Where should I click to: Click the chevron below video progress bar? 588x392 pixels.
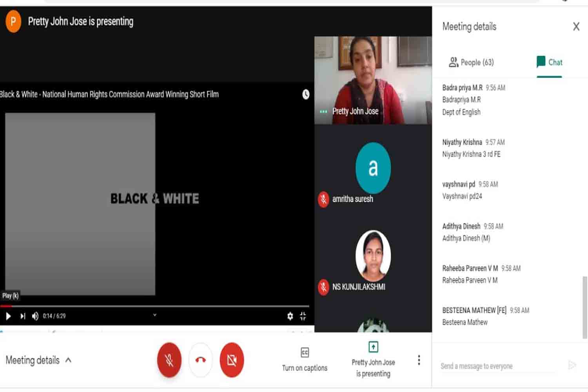[x=155, y=315]
